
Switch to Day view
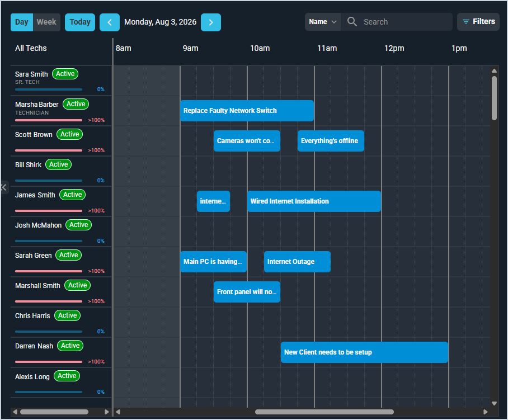click(22, 22)
